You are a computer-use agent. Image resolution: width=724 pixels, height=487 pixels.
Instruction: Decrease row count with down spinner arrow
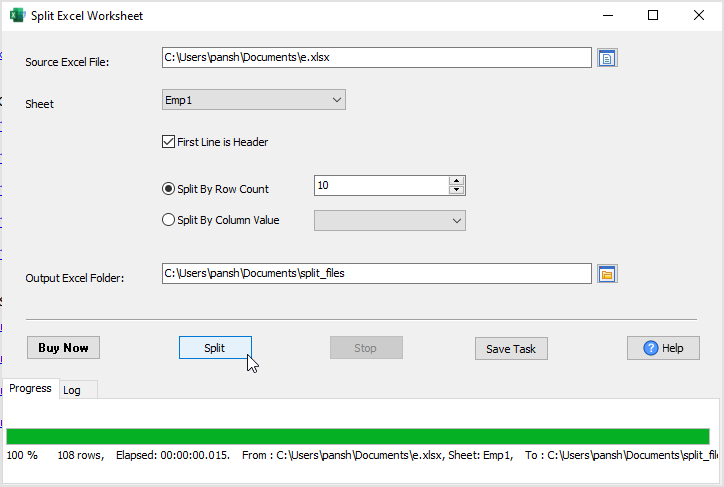[x=457, y=190]
